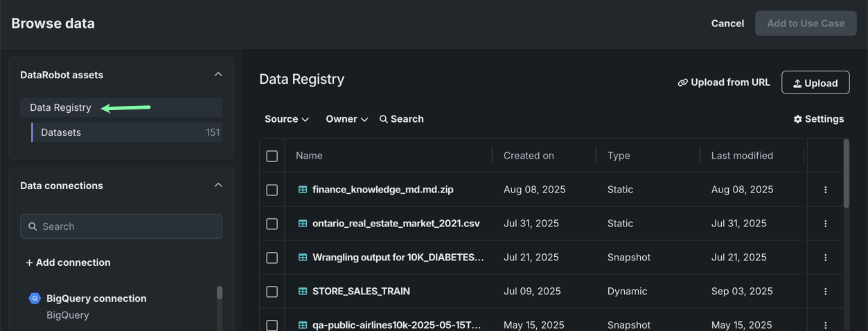Open actions menu for finance_knowledge_md.md.zip row
This screenshot has height=331, width=868.
[825, 190]
